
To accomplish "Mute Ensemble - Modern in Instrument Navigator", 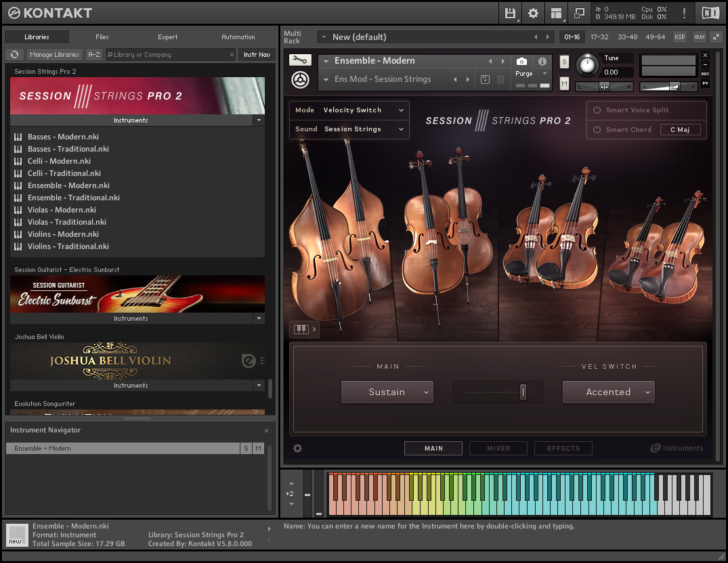I will 258,448.
